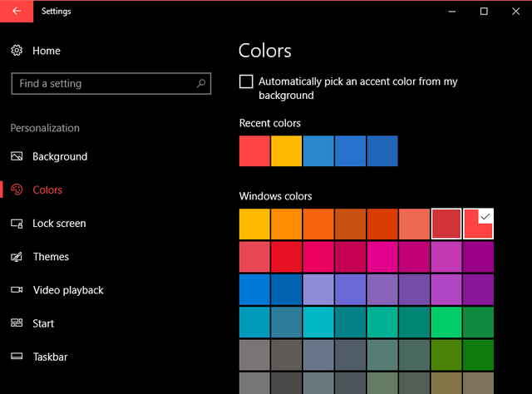Open Home via the gear icon
Screen dimensions: 532x394
point(17,51)
